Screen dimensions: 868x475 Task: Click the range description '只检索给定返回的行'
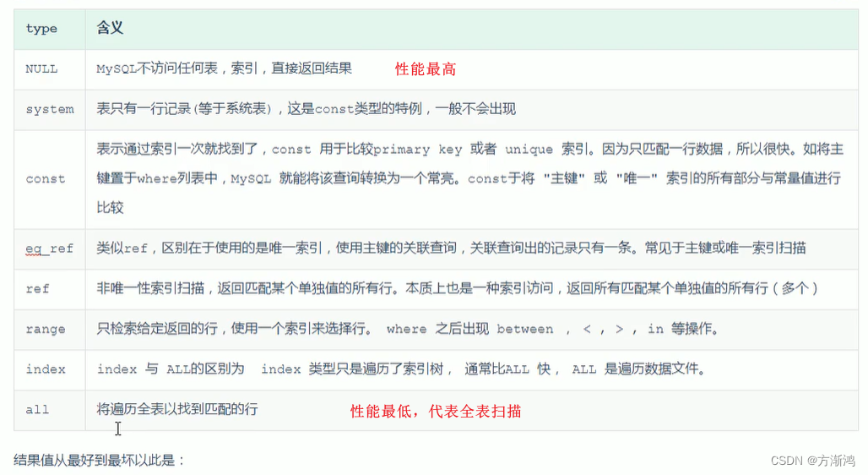408,329
